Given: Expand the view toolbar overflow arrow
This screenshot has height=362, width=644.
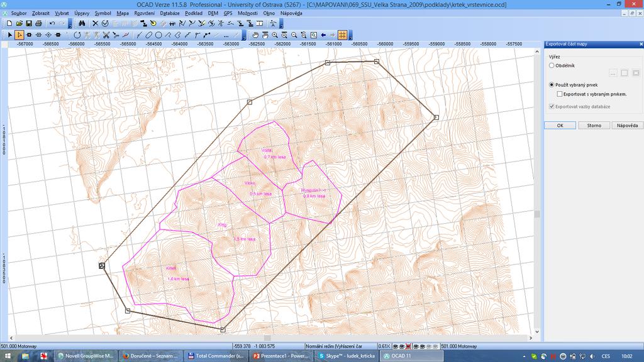Looking at the screenshot, I should click(x=350, y=36).
